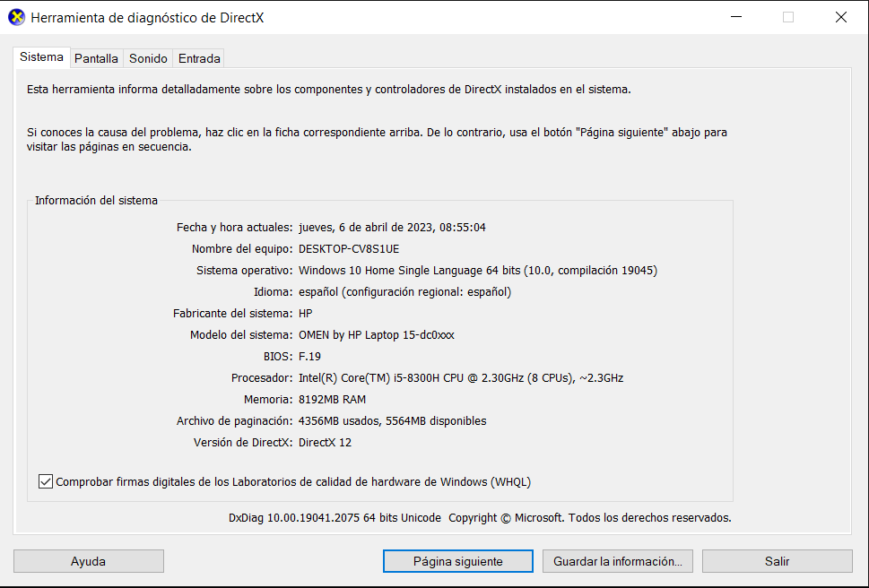This screenshot has width=869, height=588.
Task: Open the Entrada tab
Action: point(199,58)
